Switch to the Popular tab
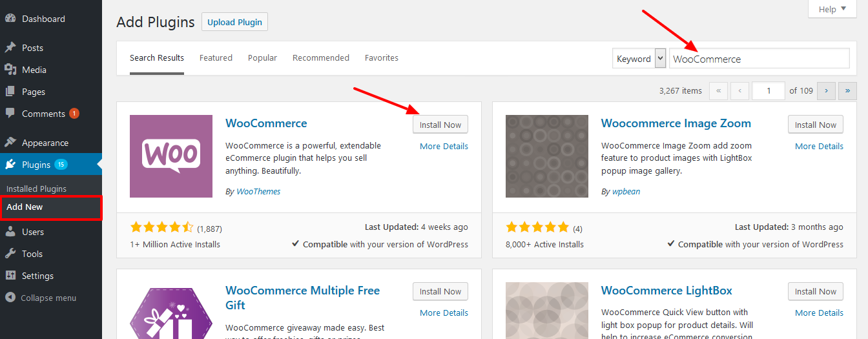The width and height of the screenshot is (868, 339). pos(262,58)
